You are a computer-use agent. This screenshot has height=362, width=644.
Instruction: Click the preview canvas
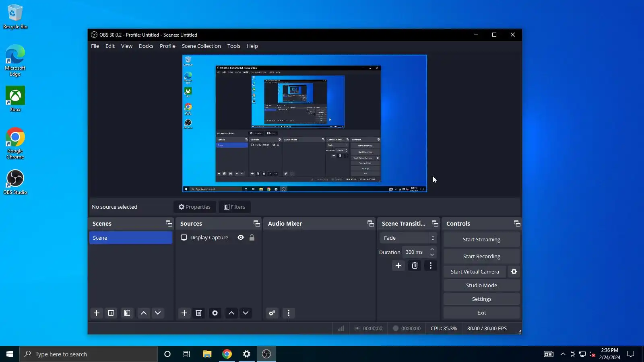[x=305, y=123]
